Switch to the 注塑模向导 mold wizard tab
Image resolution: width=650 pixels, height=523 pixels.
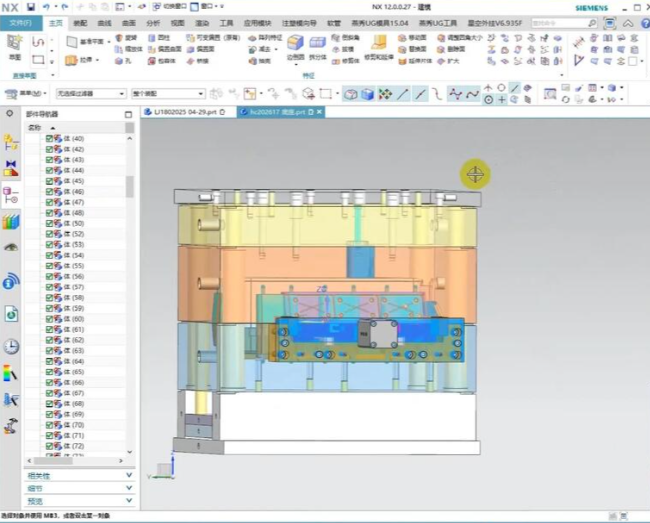point(299,23)
